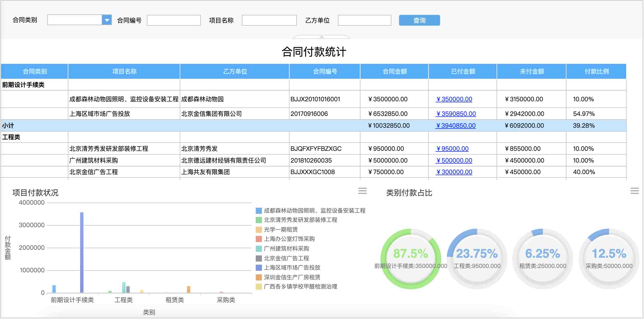644x319 pixels.
Task: Click inside the 项目名称 input field
Action: tap(269, 20)
